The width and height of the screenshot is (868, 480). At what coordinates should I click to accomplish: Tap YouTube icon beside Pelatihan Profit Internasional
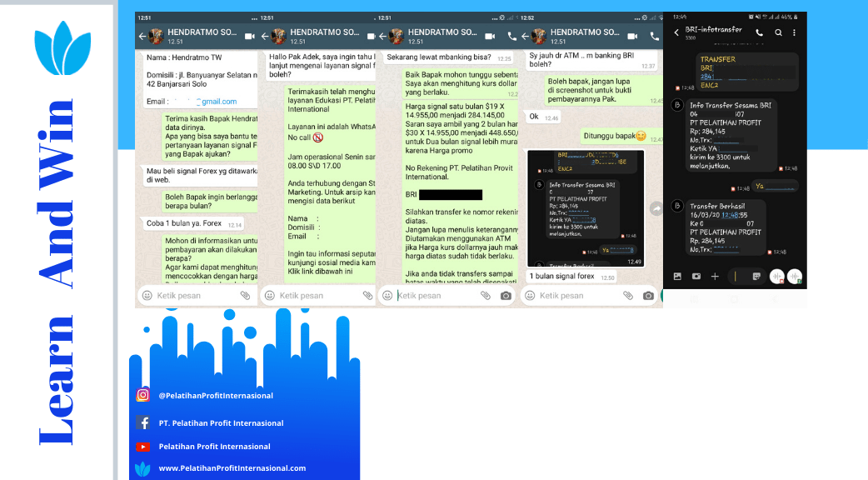142,447
